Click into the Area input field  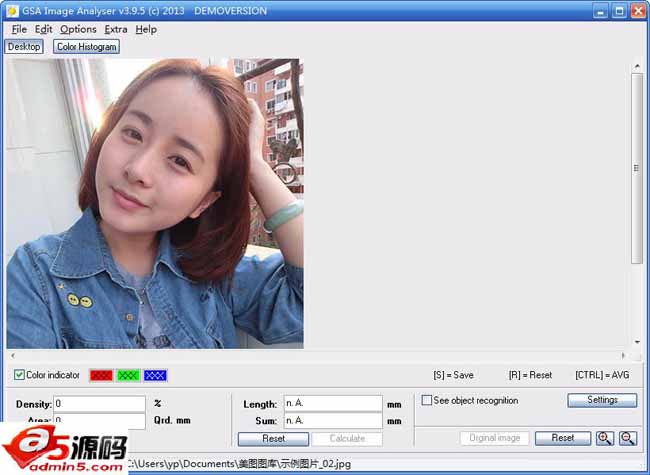[99, 421]
